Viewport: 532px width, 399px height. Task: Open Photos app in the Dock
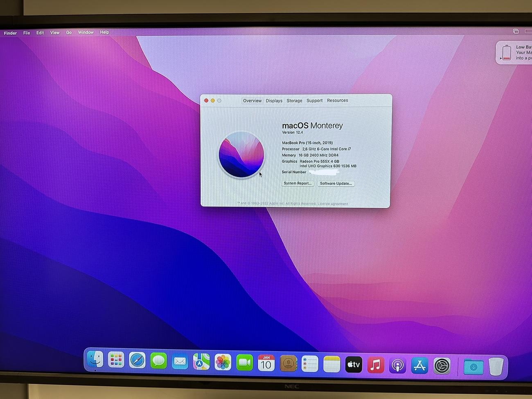click(x=223, y=362)
